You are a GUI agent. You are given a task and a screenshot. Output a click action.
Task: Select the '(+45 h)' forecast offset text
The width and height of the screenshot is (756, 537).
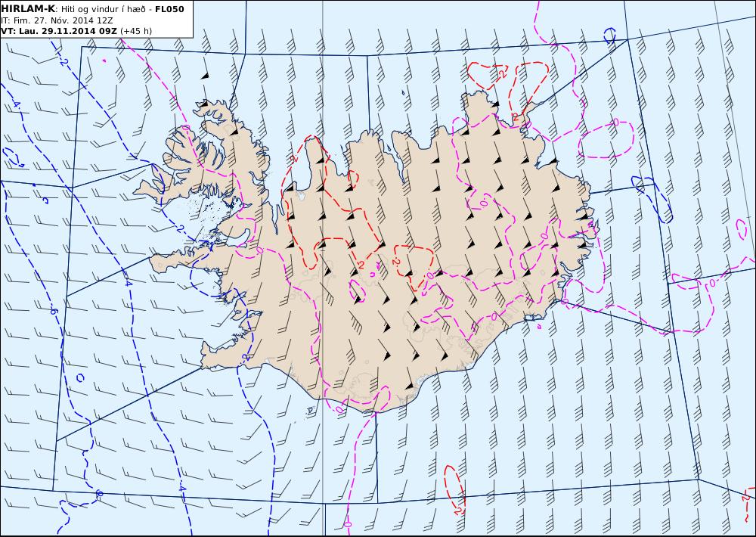point(136,31)
